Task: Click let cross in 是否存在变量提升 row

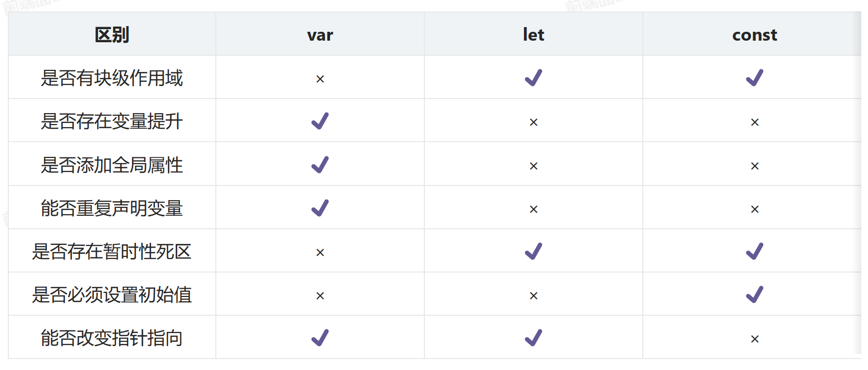Action: [533, 122]
